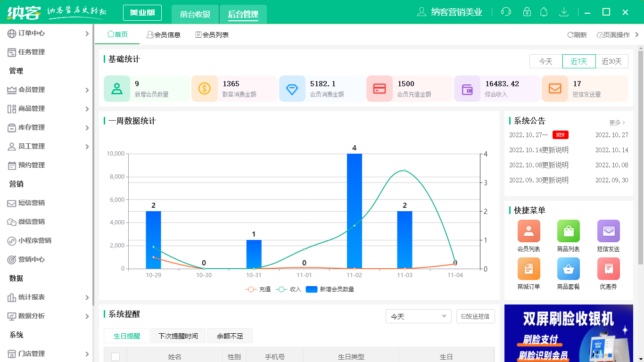Click the 商城订单 quick menu icon

coord(528,269)
